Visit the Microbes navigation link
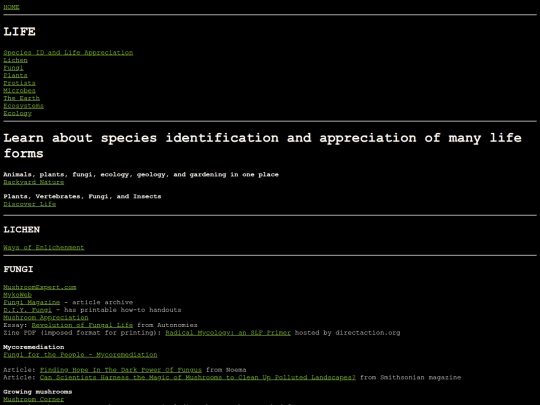Viewport: 540px width, 405px height. coord(19,90)
